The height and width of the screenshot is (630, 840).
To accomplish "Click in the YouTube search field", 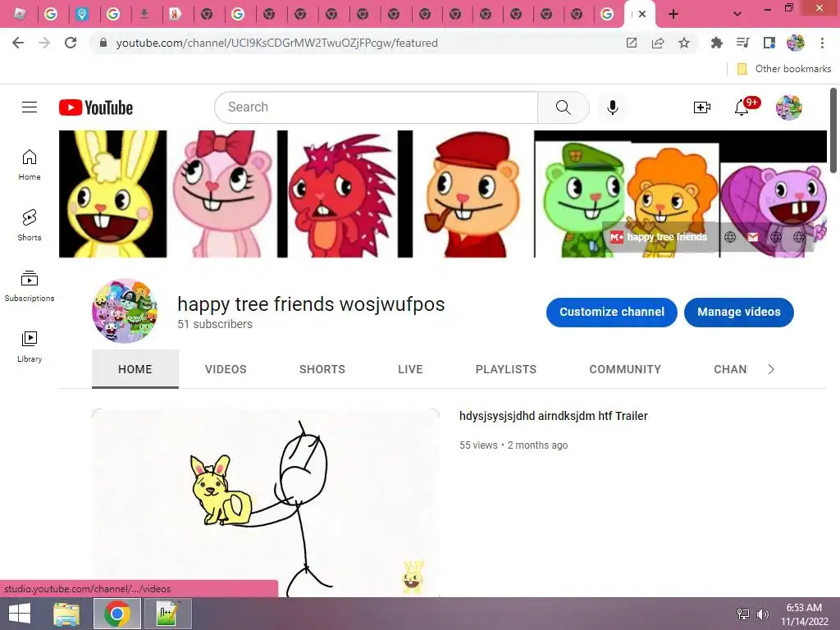I will [x=376, y=107].
